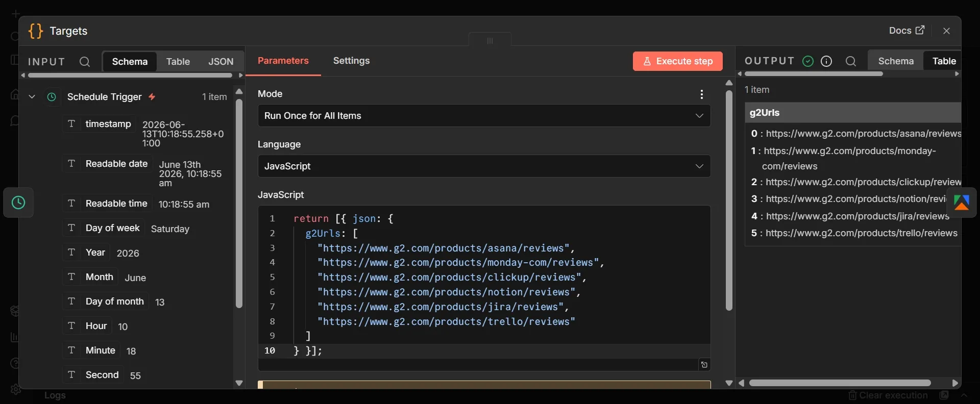
Task: Switch input view to Table tab
Action: point(178,62)
